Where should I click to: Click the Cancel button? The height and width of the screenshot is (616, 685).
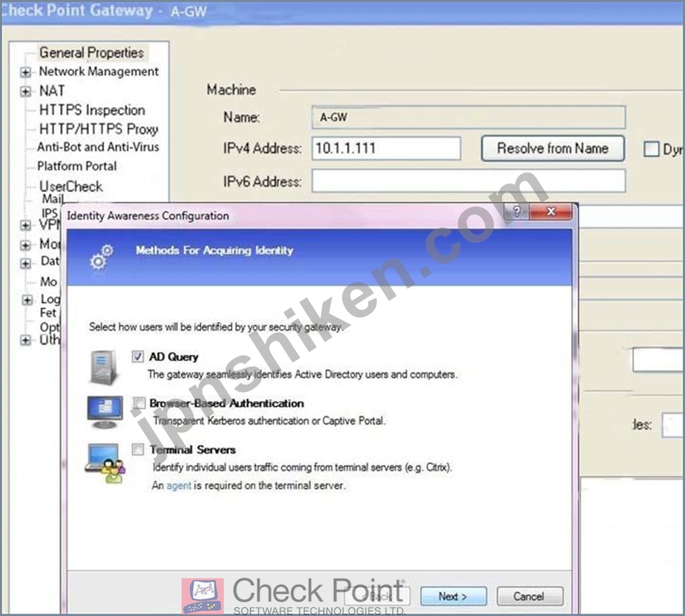coord(529,597)
